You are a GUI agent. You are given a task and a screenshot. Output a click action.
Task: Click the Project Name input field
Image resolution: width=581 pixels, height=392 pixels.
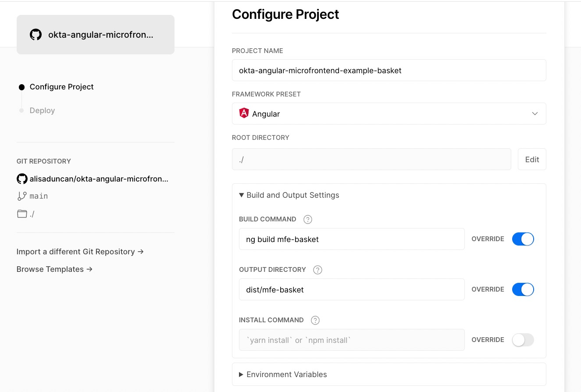pyautogui.click(x=389, y=70)
